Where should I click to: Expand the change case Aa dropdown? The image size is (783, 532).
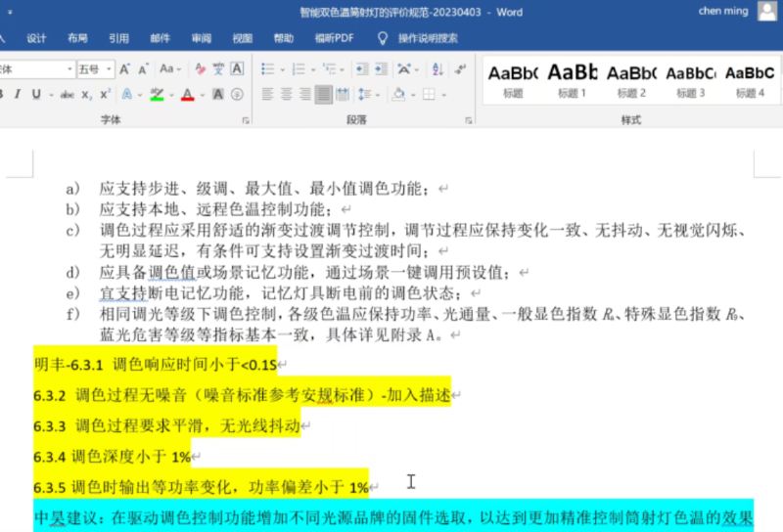coord(170,69)
